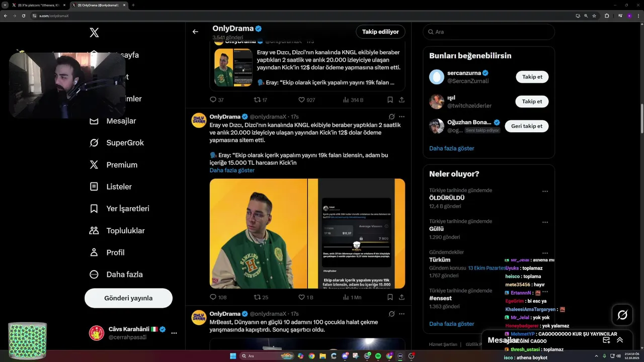Open the ÖLDÜRÜLDÜ trending topic
This screenshot has width=644, height=362.
pos(447,198)
